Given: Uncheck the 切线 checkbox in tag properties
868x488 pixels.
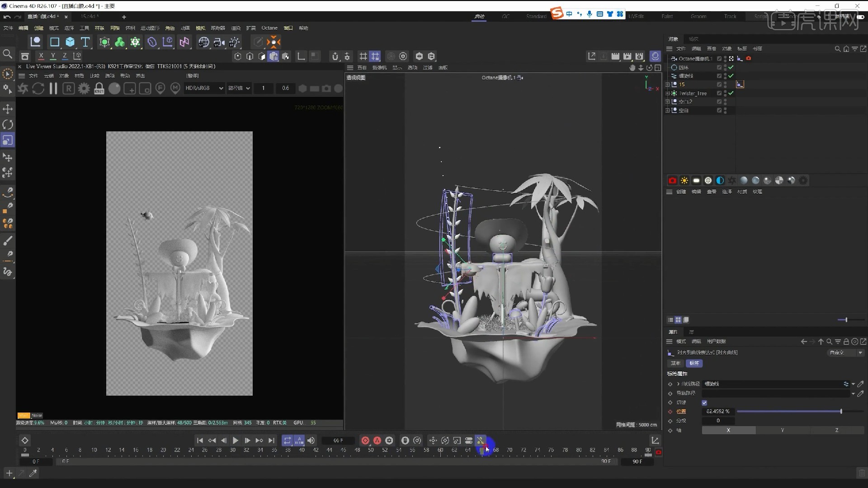Looking at the screenshot, I should 704,402.
